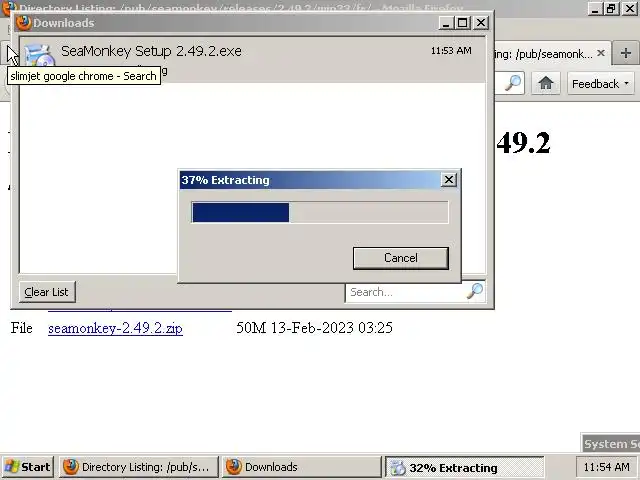Close the /pub/seamonk... tab
The width and height of the screenshot is (640, 480).
click(600, 53)
